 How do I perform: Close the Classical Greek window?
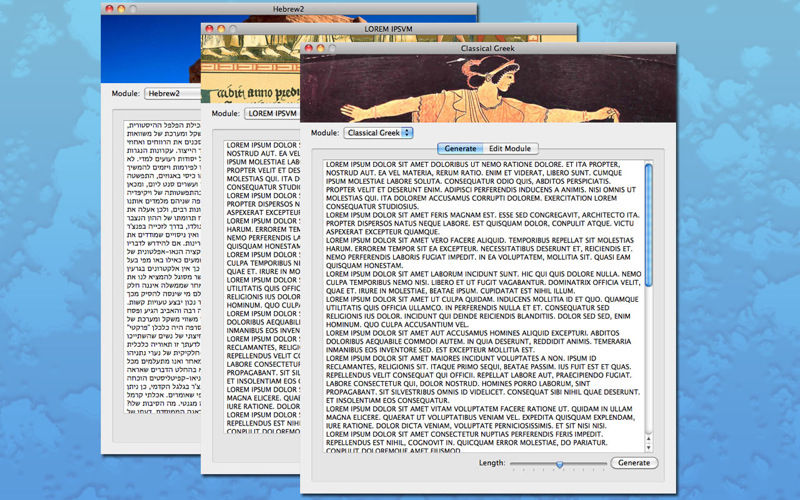pos(309,48)
